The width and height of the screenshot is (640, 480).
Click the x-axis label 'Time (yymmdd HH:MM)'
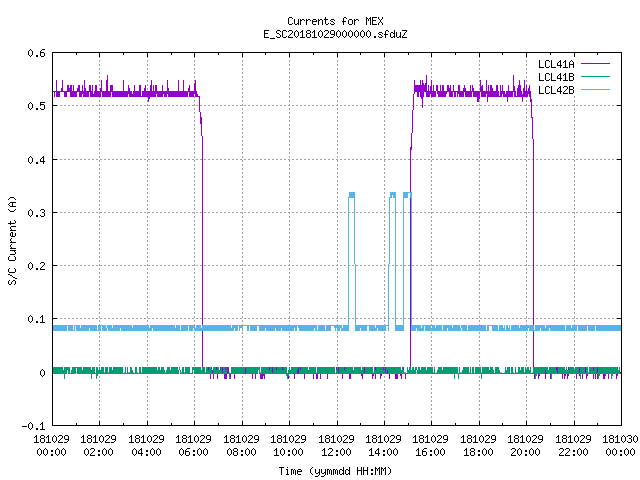tap(335, 471)
